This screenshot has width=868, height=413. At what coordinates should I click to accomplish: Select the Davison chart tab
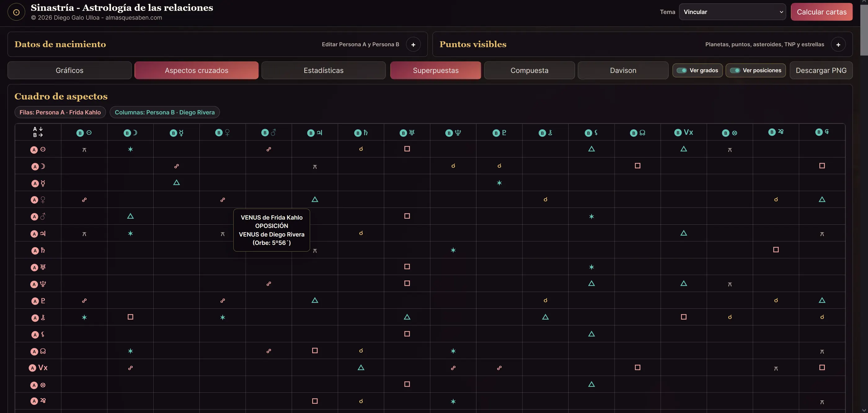pyautogui.click(x=623, y=70)
